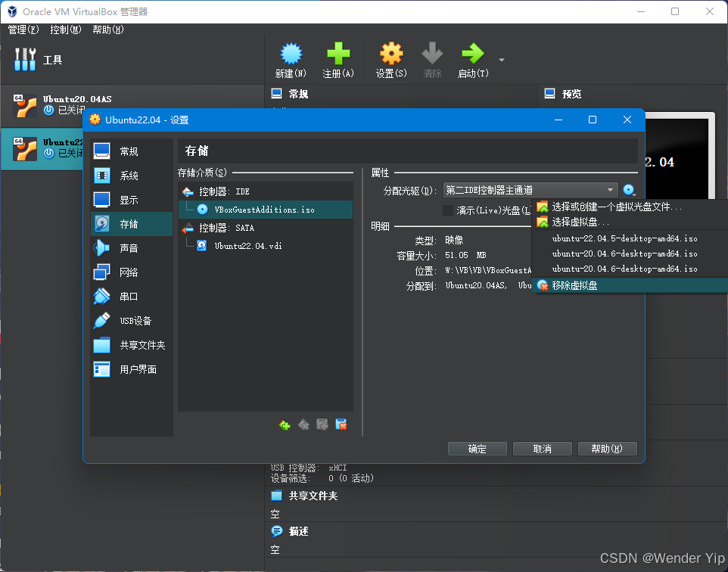
Task: Select 控制器: SATA in storage tree
Action: 265,228
